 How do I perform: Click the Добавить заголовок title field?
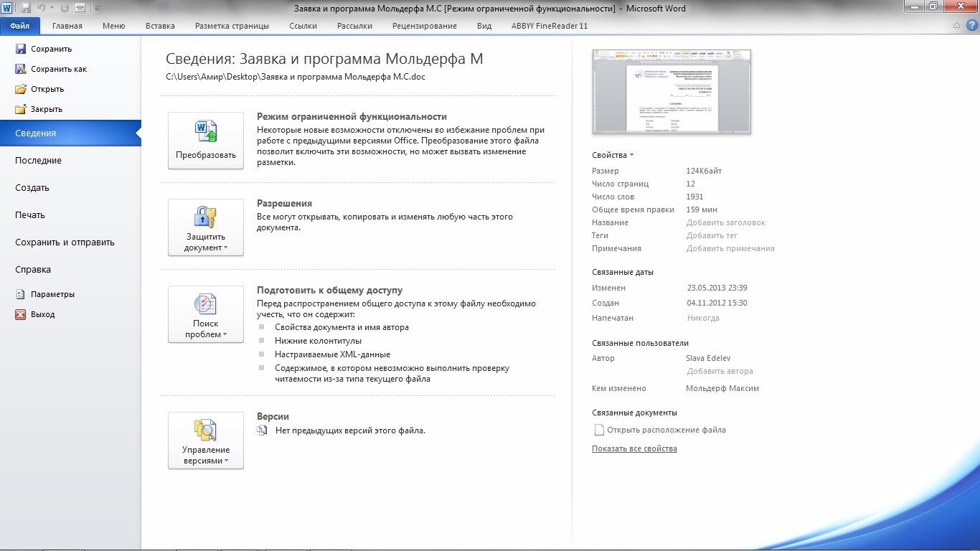click(x=726, y=222)
